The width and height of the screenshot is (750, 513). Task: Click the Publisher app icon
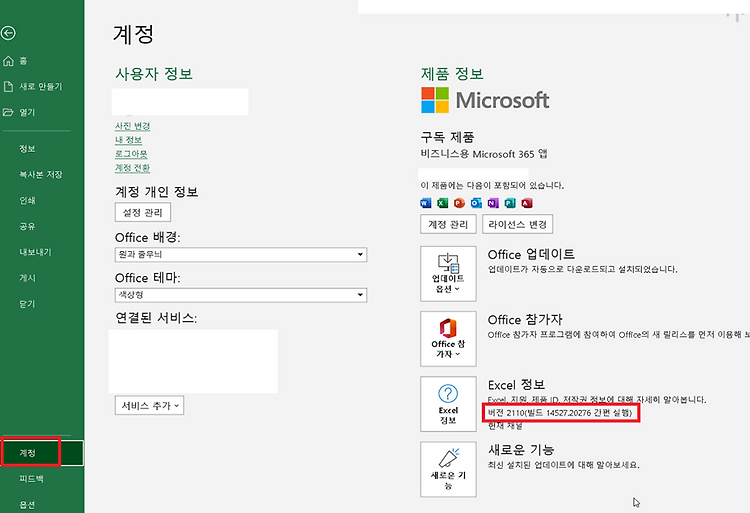[510, 203]
